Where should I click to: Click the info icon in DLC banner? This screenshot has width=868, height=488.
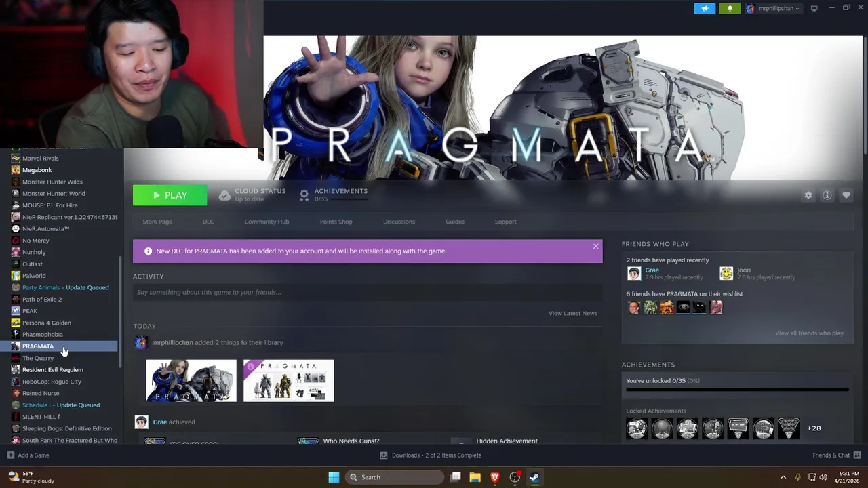148,251
